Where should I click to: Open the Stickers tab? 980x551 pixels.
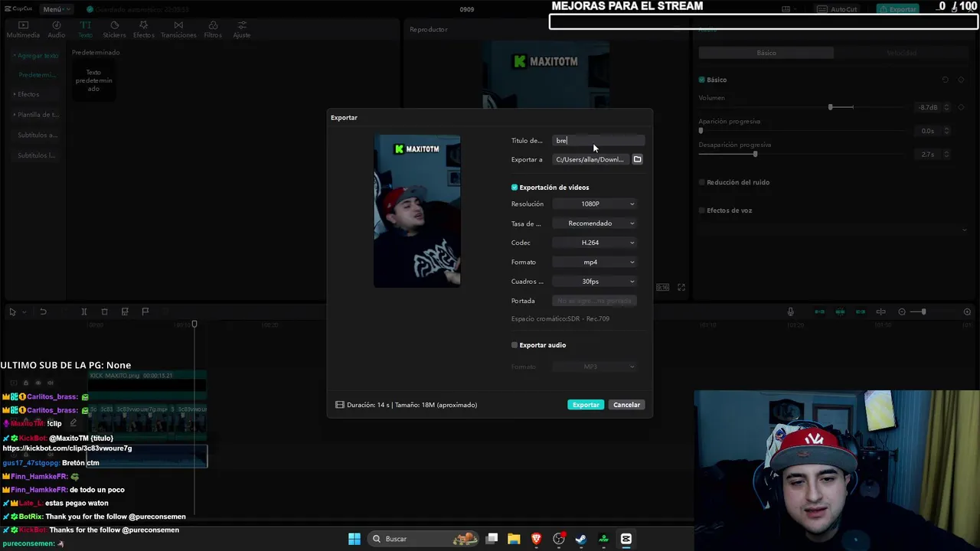tap(114, 30)
